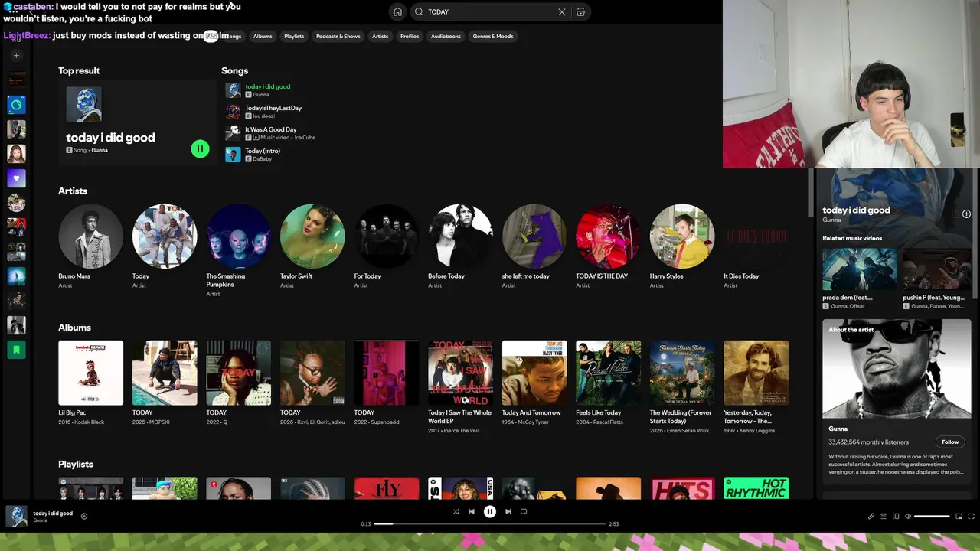
Task: Open Bruno Mars artist thumbnail
Action: (x=90, y=236)
